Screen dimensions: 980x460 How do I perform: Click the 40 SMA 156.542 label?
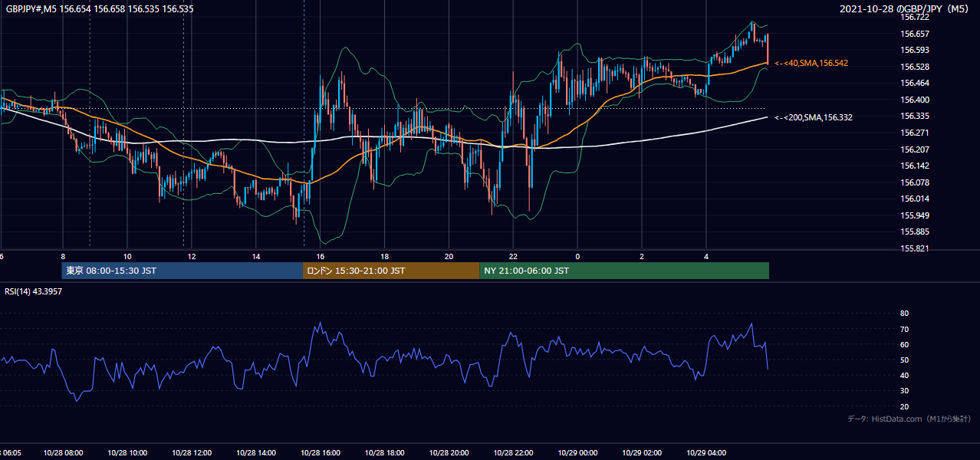pos(811,63)
